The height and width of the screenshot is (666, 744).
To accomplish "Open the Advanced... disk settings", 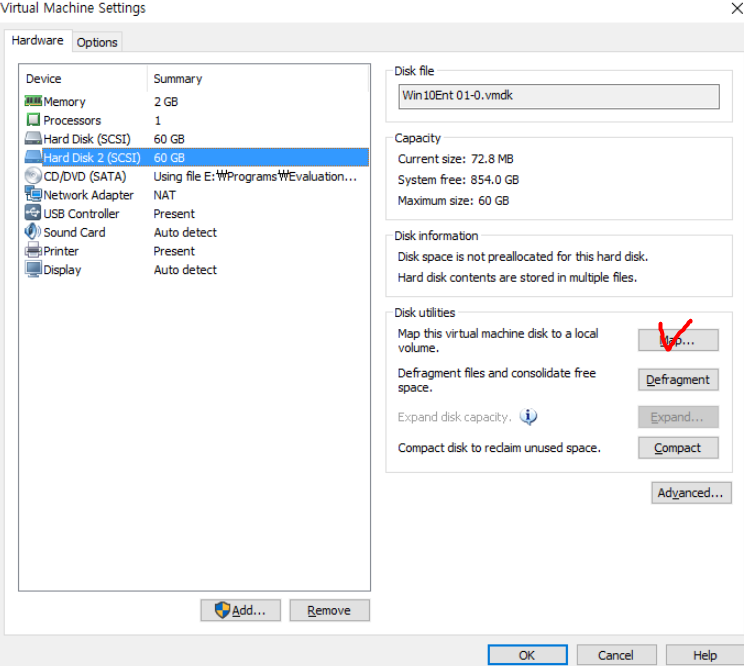I will tap(691, 493).
